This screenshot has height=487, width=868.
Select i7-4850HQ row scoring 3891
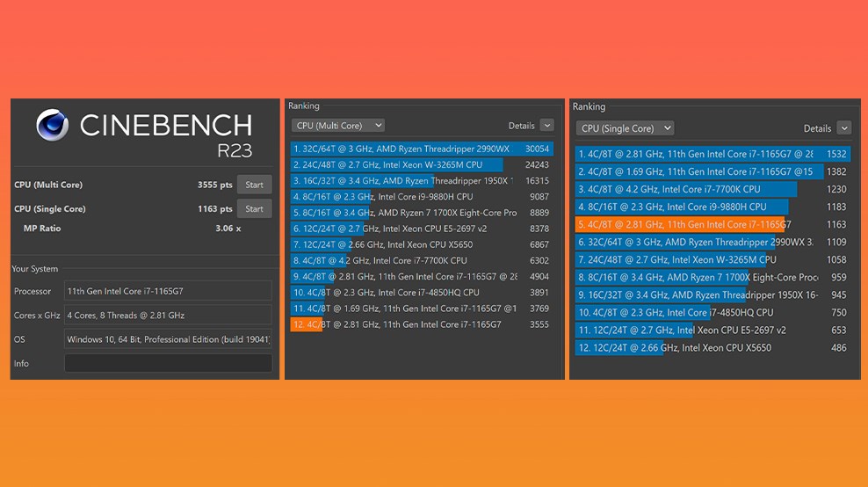click(422, 293)
